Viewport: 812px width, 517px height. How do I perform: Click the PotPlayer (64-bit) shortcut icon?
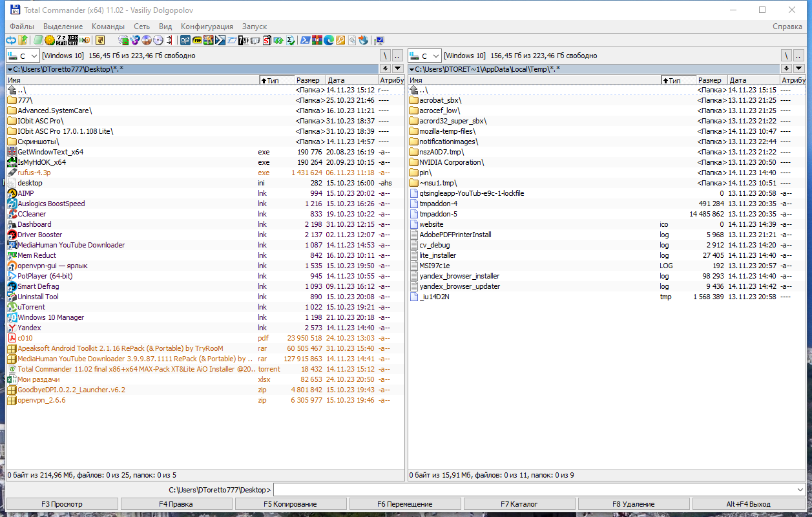(12, 276)
